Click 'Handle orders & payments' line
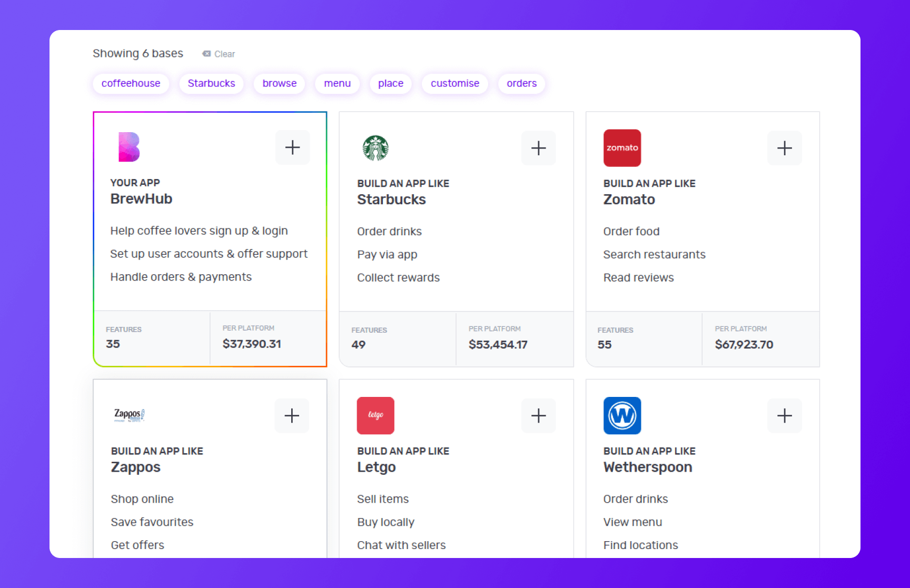Screen dimensions: 910x588 pyautogui.click(x=181, y=277)
